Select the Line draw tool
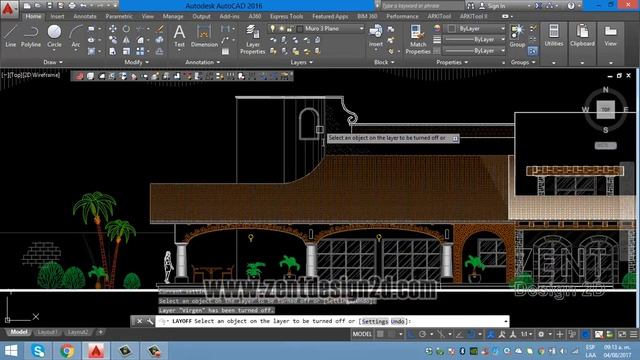This screenshot has width=640, height=360. [x=10, y=36]
